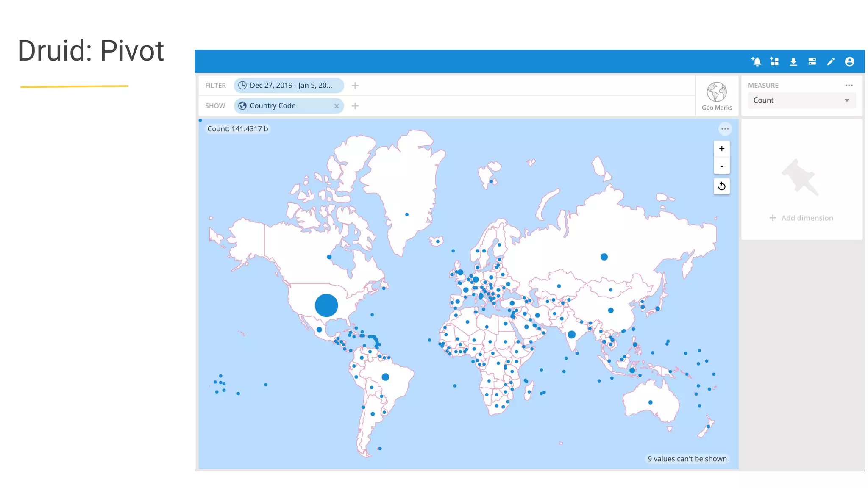Open the user account profile icon
868x488 pixels.
(849, 62)
